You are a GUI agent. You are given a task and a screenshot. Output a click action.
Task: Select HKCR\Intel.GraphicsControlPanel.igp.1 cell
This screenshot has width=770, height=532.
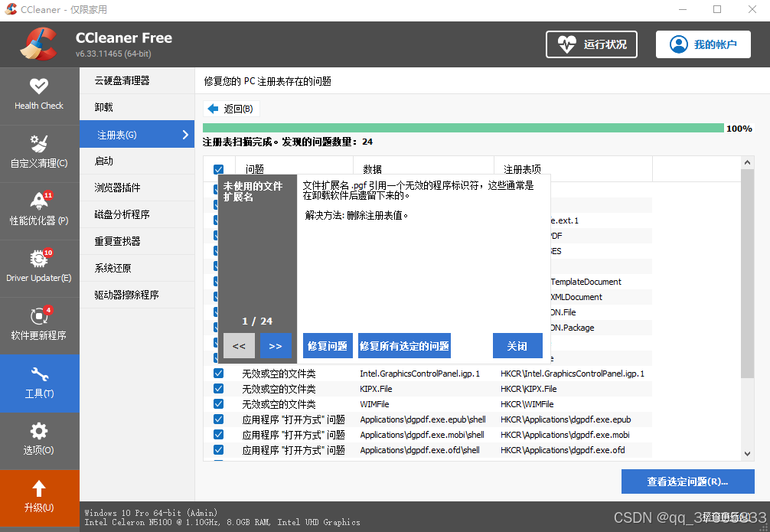(573, 374)
